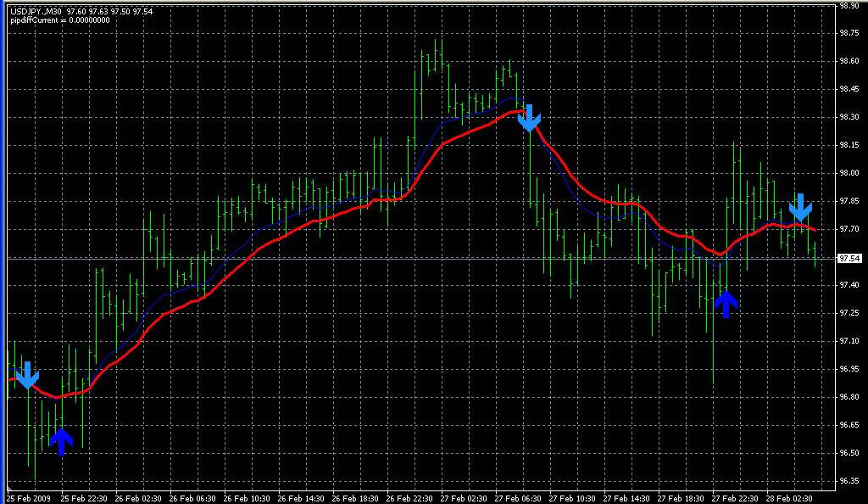868x504 pixels.
Task: Select the light-blue sell arrow near 28 Feb 02:30
Action: [800, 208]
